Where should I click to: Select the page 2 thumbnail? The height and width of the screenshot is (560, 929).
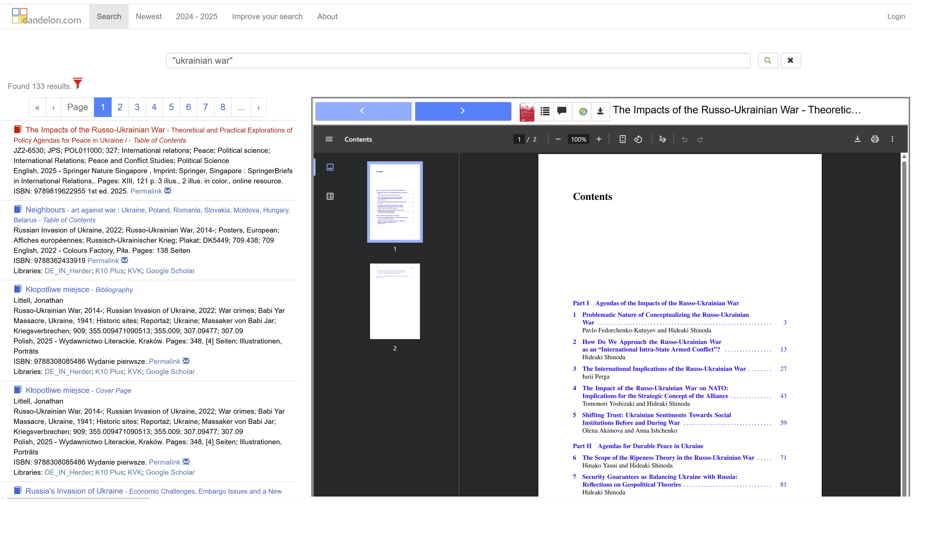pyautogui.click(x=395, y=301)
